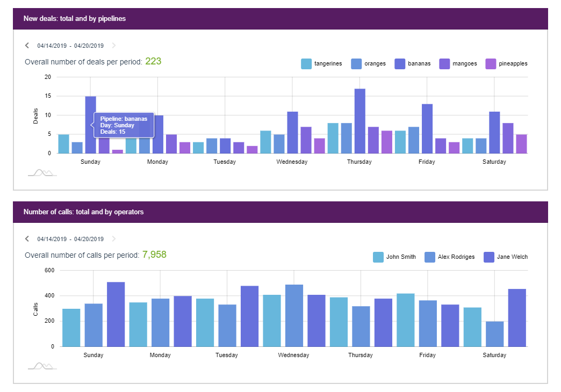The height and width of the screenshot is (392, 561).
Task: Hide Alex Rodriges calls series
Action: (450, 257)
